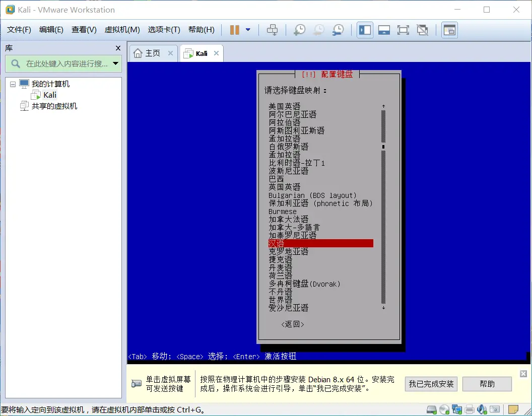Pause the running virtual machine
The image size is (532, 416).
[235, 30]
